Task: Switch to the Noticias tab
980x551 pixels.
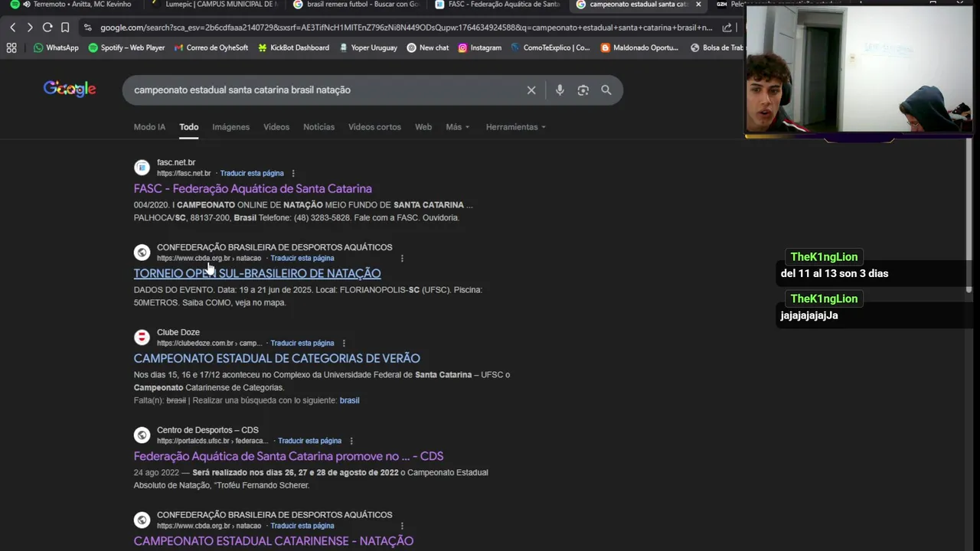Action: coord(318,127)
